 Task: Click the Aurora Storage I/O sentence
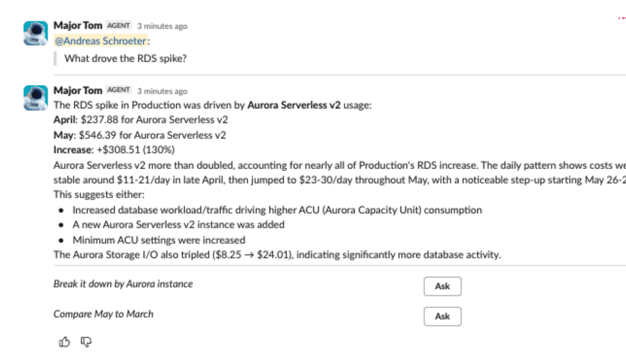click(277, 255)
